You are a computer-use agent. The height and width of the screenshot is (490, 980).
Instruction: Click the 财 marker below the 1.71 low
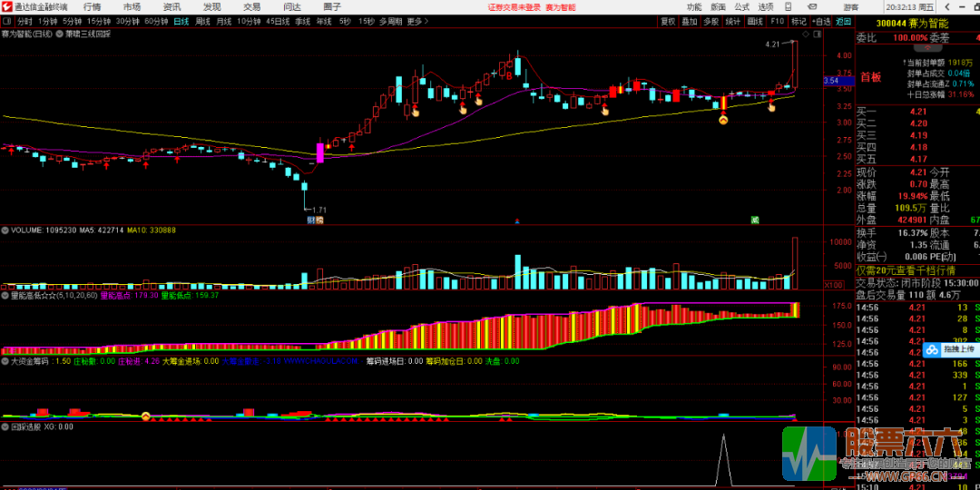(315, 220)
